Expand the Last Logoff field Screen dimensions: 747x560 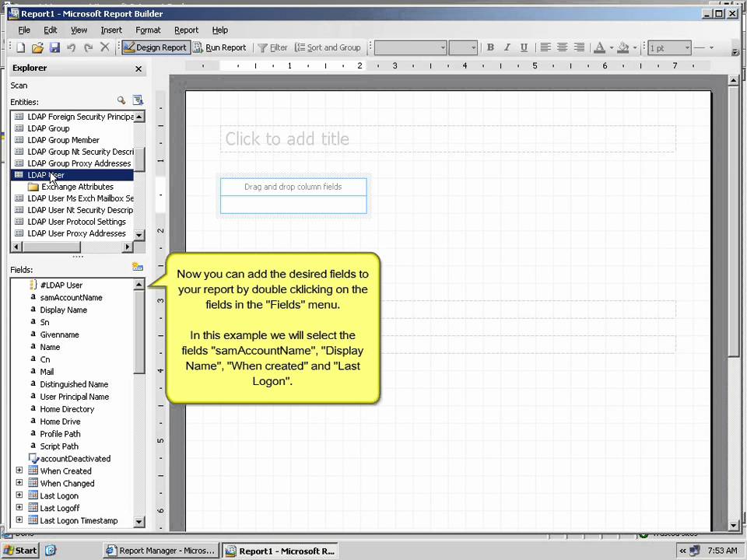19,508
